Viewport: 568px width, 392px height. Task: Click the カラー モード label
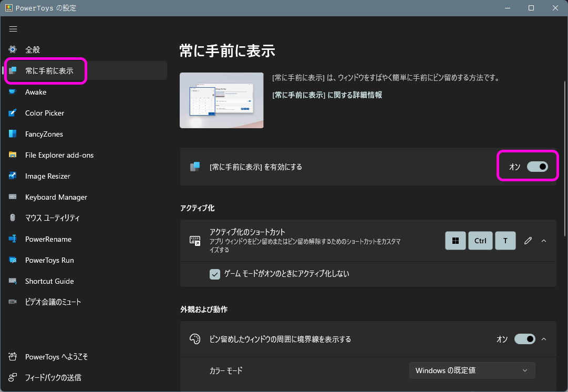tap(226, 370)
